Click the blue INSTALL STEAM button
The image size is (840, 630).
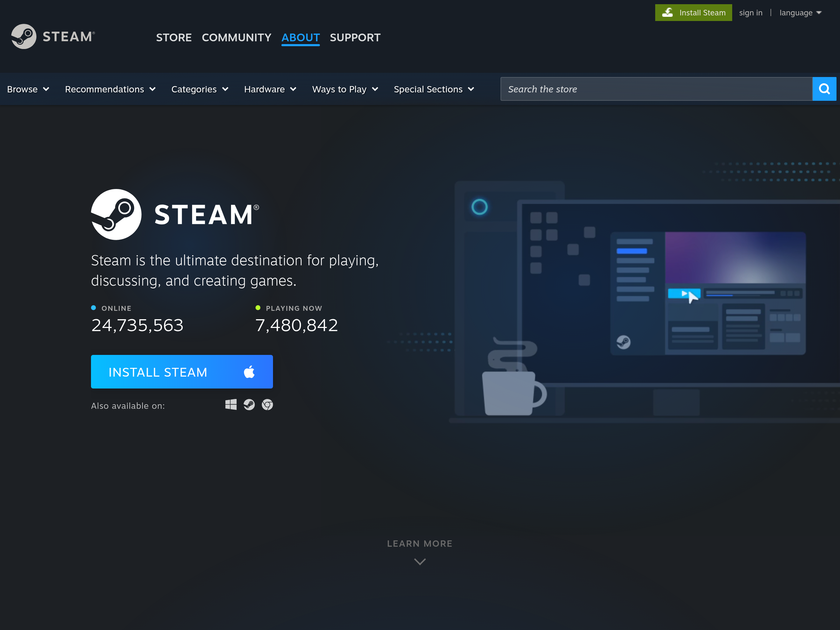(x=182, y=372)
